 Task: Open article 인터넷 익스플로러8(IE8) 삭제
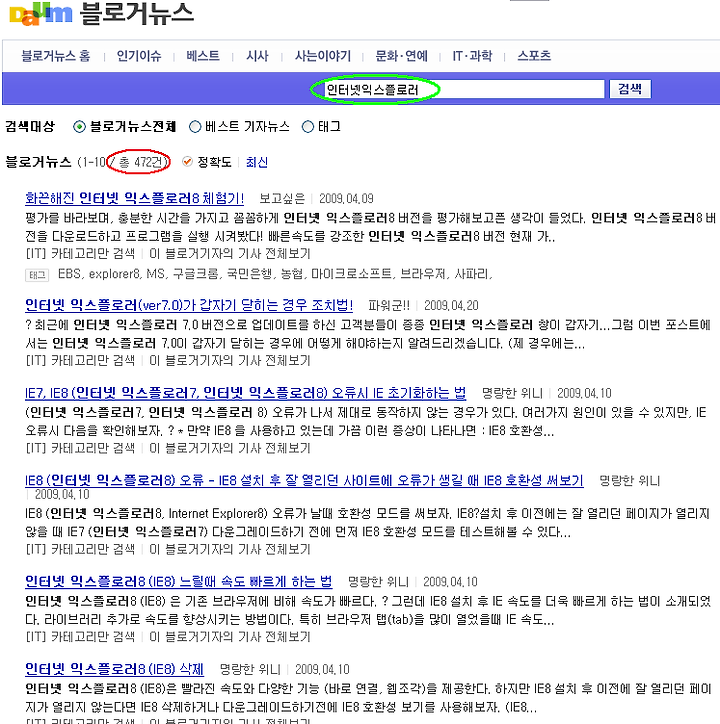114,669
